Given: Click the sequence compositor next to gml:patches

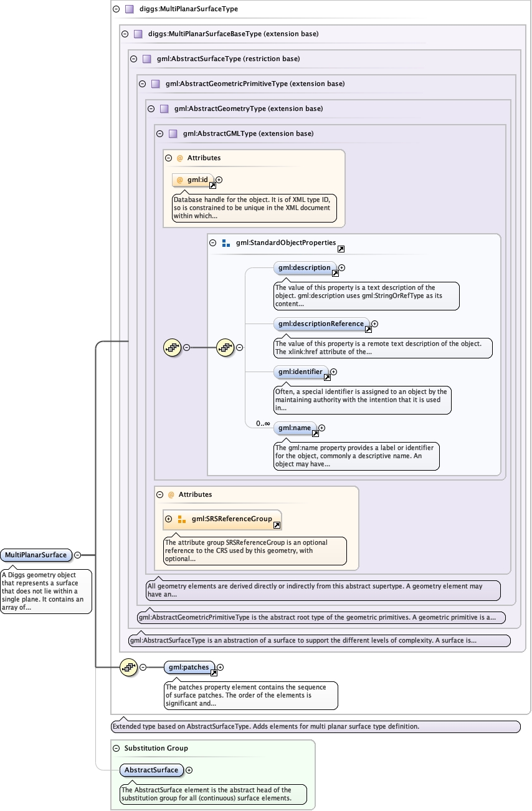Looking at the screenshot, I should click(128, 667).
